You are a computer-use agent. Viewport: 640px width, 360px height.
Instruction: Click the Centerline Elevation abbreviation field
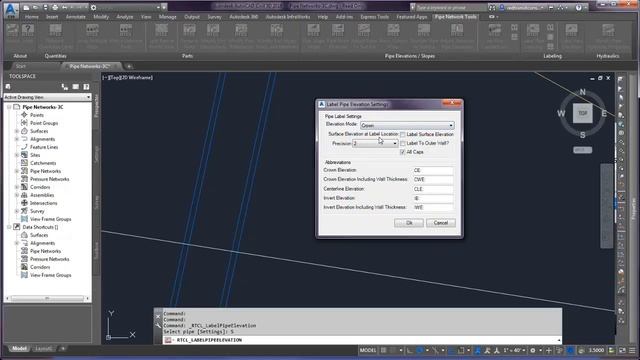[433, 189]
